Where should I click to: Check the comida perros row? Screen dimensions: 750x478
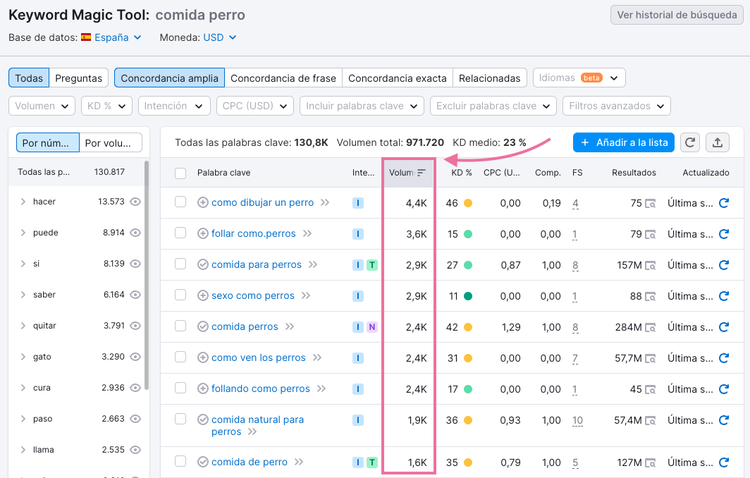click(180, 326)
